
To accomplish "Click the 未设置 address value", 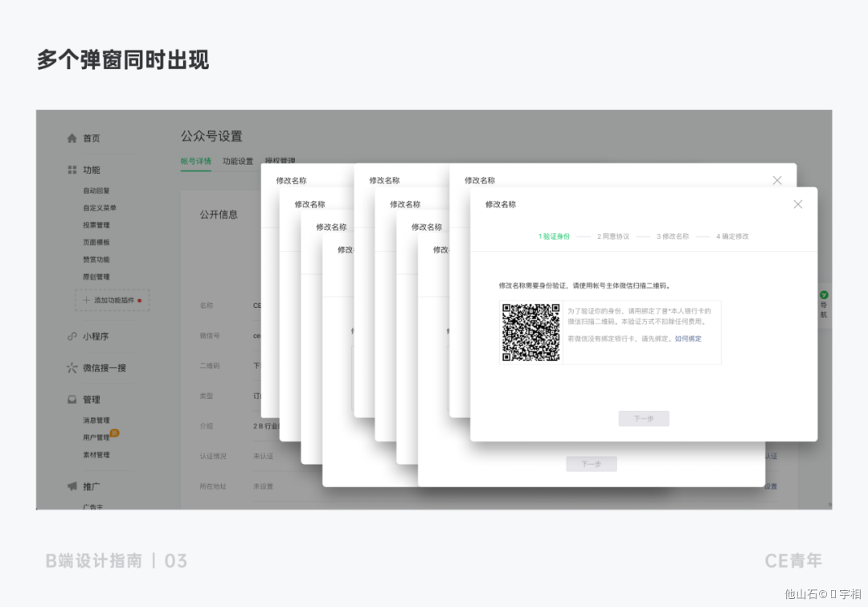I will tap(263, 486).
